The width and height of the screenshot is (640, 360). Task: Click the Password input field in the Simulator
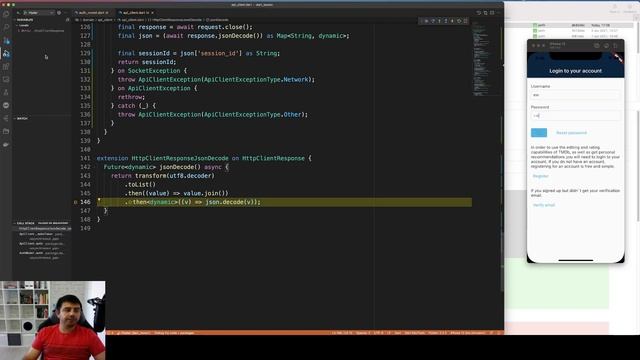575,116
